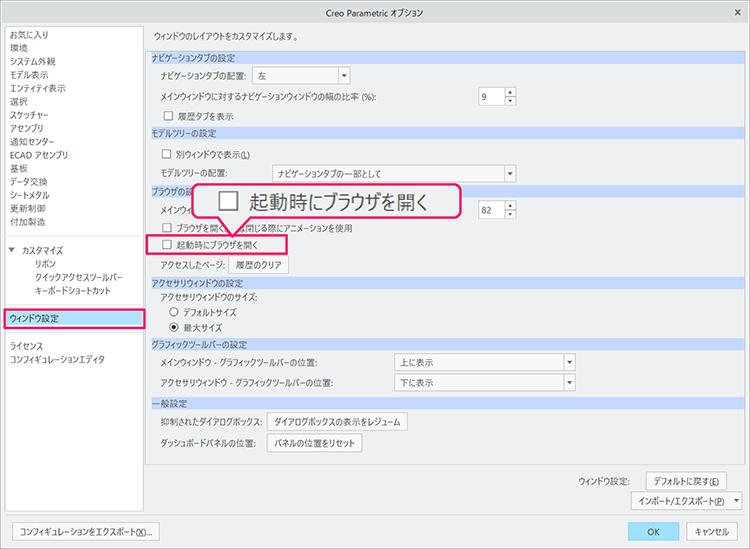Image resolution: width=750 pixels, height=549 pixels.
Task: Open アクセサリウィンドウ graphic toolbar position dropdown
Action: click(569, 383)
